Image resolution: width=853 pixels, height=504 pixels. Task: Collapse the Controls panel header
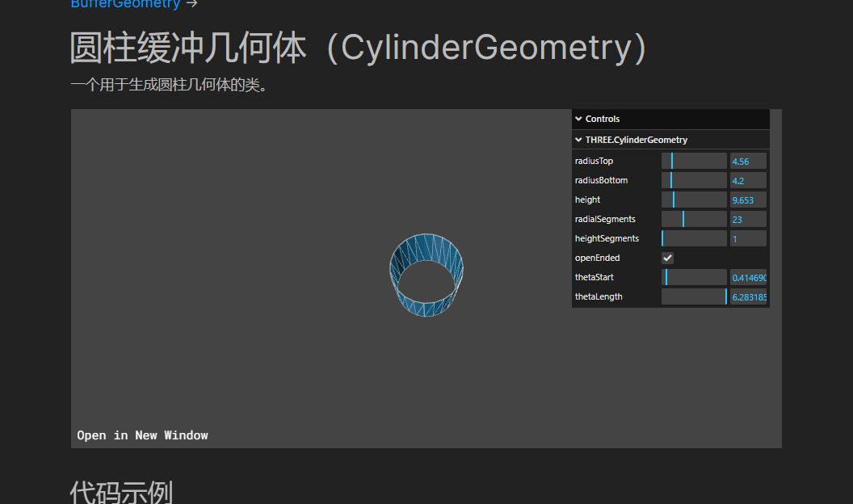click(603, 119)
